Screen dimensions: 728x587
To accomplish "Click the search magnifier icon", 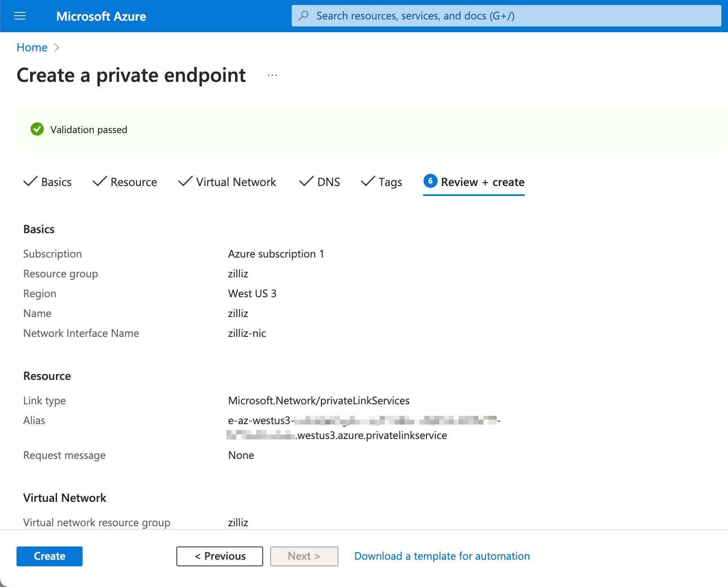I will coord(304,16).
